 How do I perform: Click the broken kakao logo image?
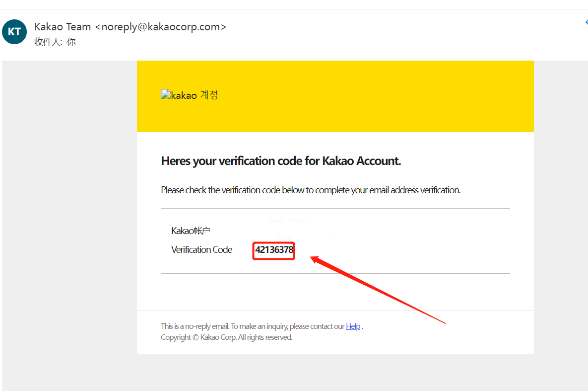[165, 95]
